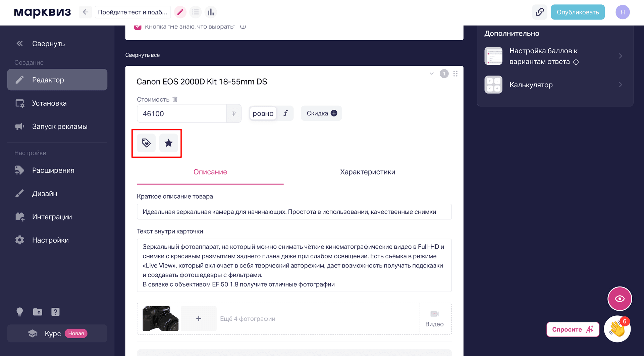Toggle the 'Не знаю, что выбрать' checkbox
Viewport: 644px width, 356px height.
coord(138,27)
